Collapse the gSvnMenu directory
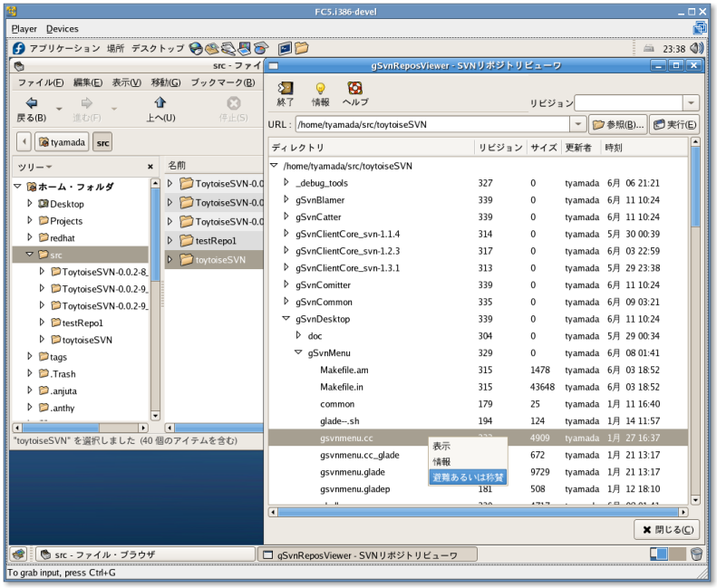The width and height of the screenshot is (717, 588). pyautogui.click(x=298, y=352)
